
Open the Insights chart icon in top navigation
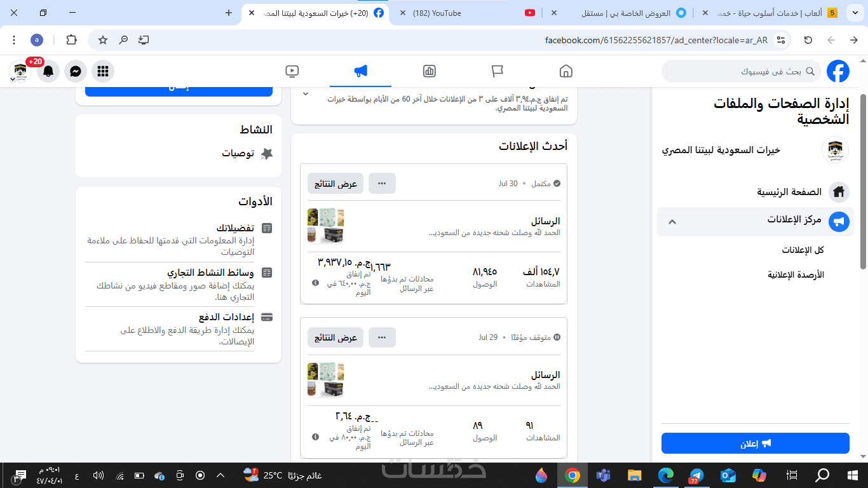pos(429,71)
